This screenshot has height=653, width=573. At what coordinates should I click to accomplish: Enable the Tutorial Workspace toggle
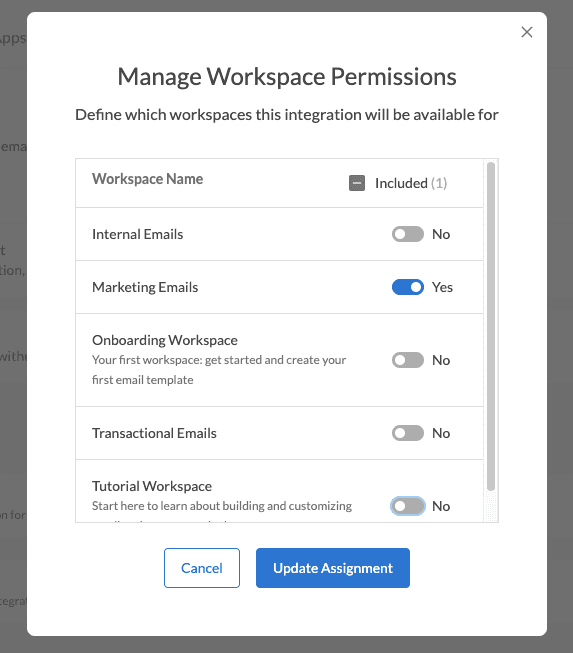[x=408, y=506]
